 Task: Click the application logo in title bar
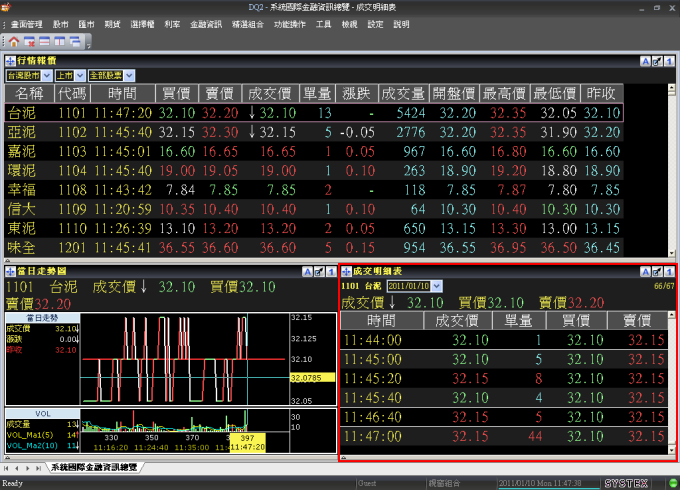click(6, 7)
